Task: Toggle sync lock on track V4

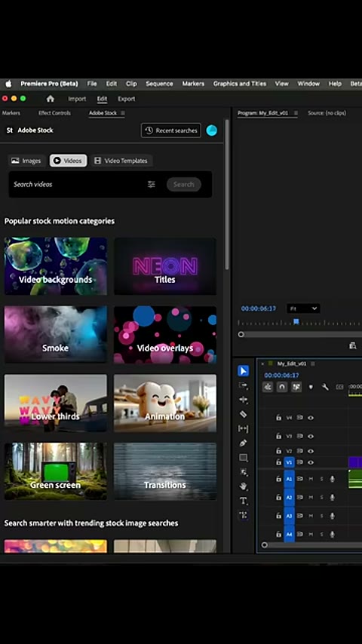Action: [300, 418]
